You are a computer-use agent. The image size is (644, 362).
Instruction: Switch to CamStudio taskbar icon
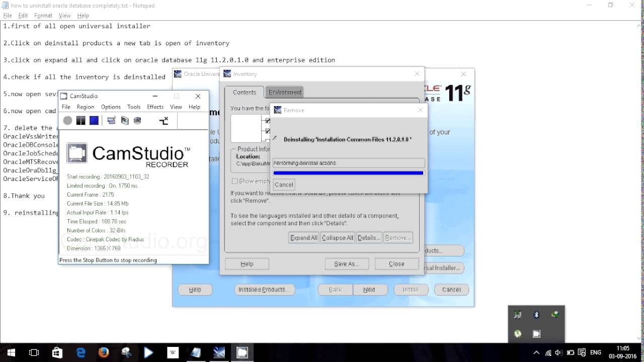(x=242, y=352)
